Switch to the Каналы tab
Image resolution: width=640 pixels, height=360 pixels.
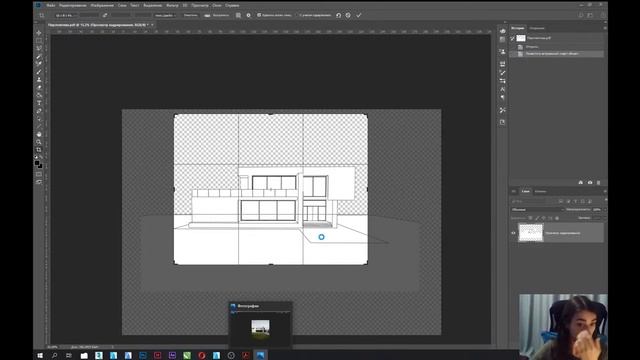(x=540, y=191)
